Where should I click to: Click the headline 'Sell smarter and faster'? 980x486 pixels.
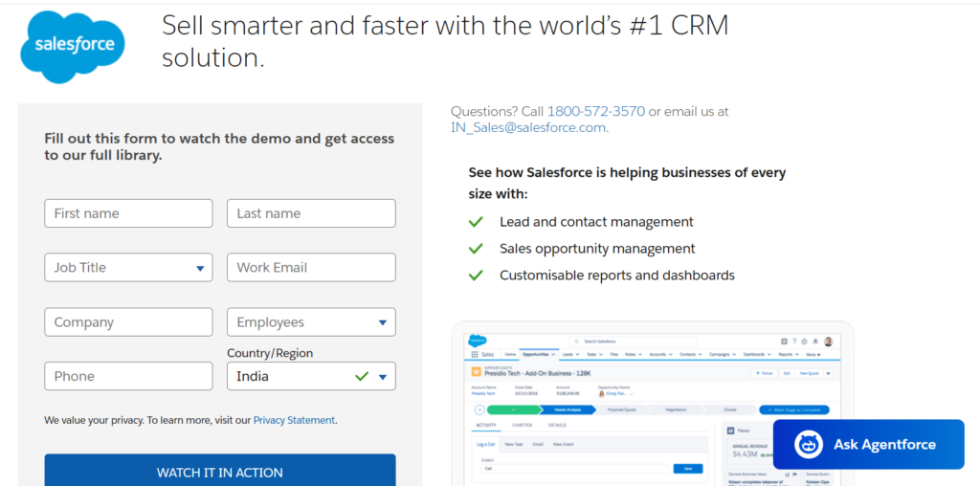445,42
